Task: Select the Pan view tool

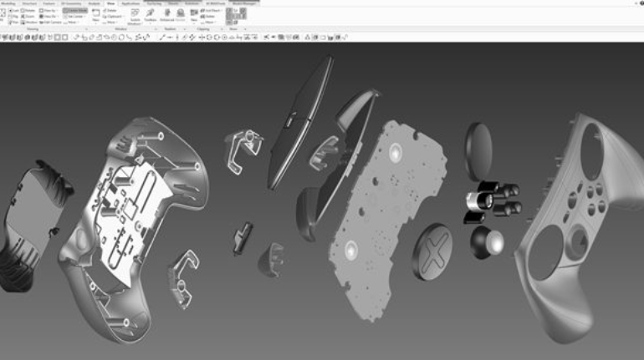Action: [13, 23]
